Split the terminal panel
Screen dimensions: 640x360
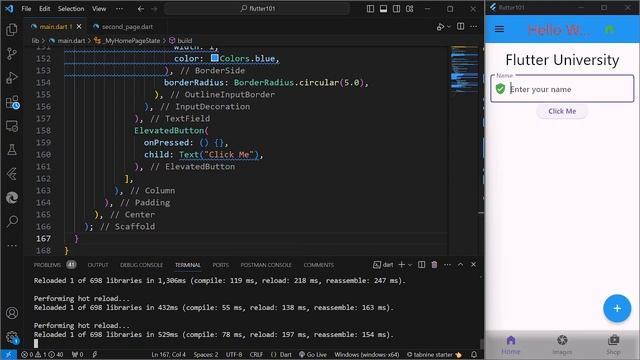coord(422,264)
